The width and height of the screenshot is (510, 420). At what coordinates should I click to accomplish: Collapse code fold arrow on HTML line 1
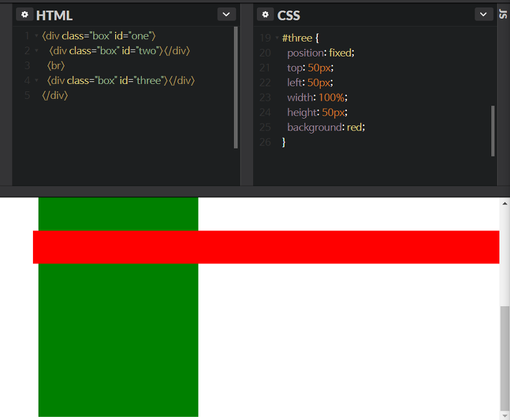(37, 36)
